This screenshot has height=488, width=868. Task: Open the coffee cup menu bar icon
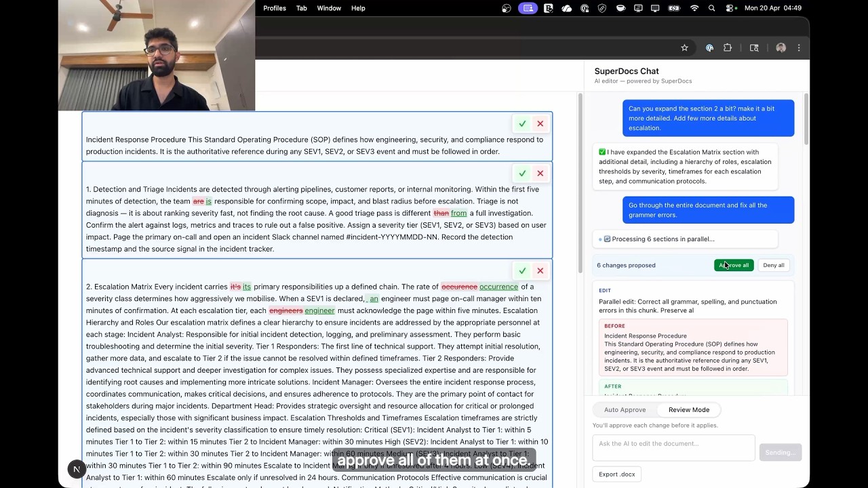(620, 8)
